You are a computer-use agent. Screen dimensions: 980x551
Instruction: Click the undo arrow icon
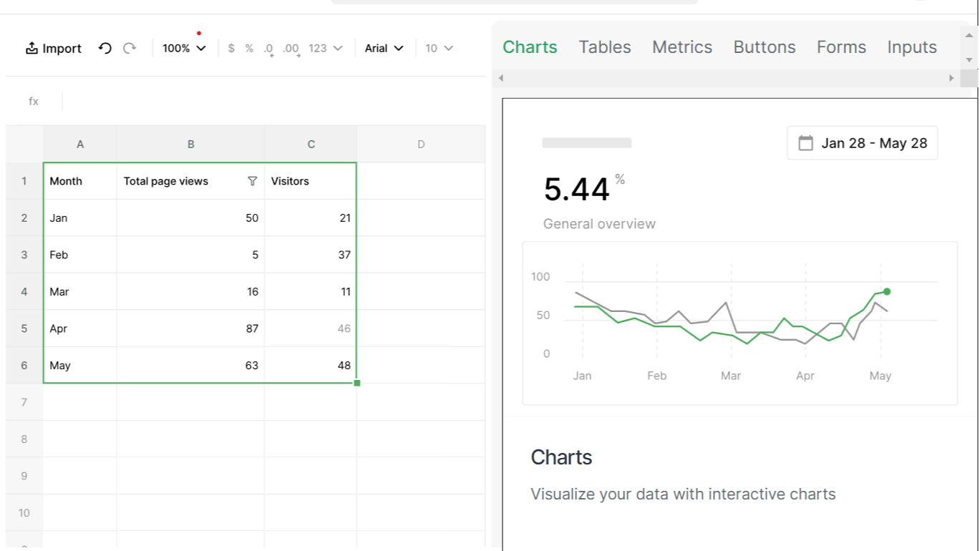(105, 48)
